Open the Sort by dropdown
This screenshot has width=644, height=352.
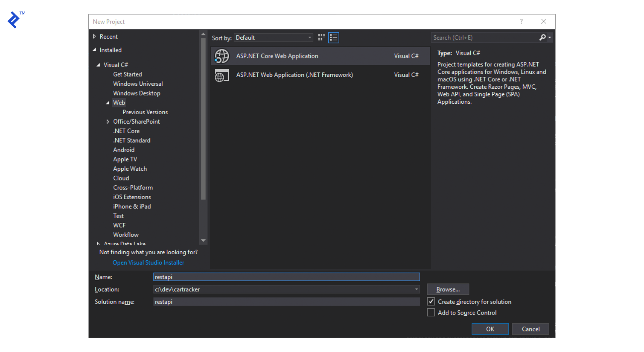pyautogui.click(x=309, y=37)
